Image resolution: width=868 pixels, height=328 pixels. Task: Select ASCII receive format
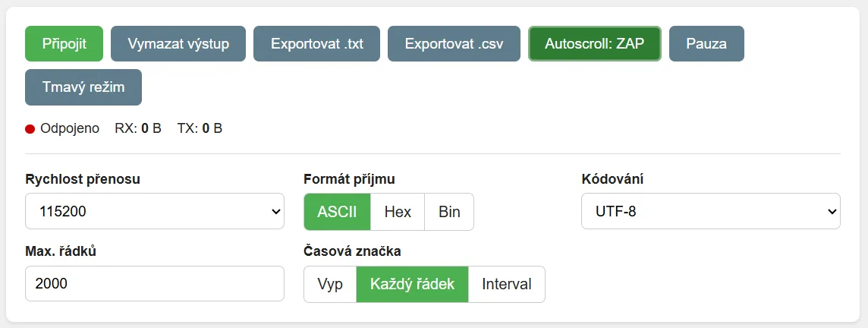[337, 212]
